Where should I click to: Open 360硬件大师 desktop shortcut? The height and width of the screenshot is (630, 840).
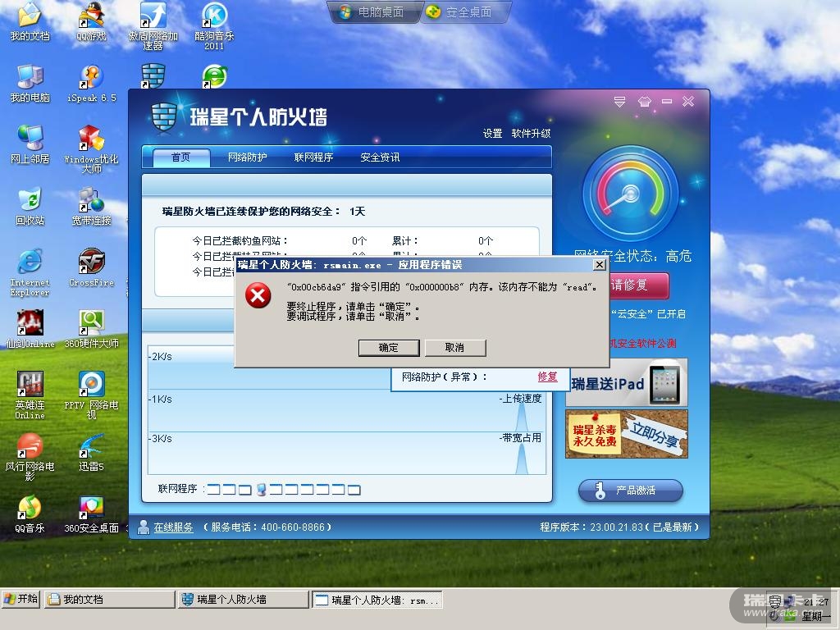tap(91, 329)
